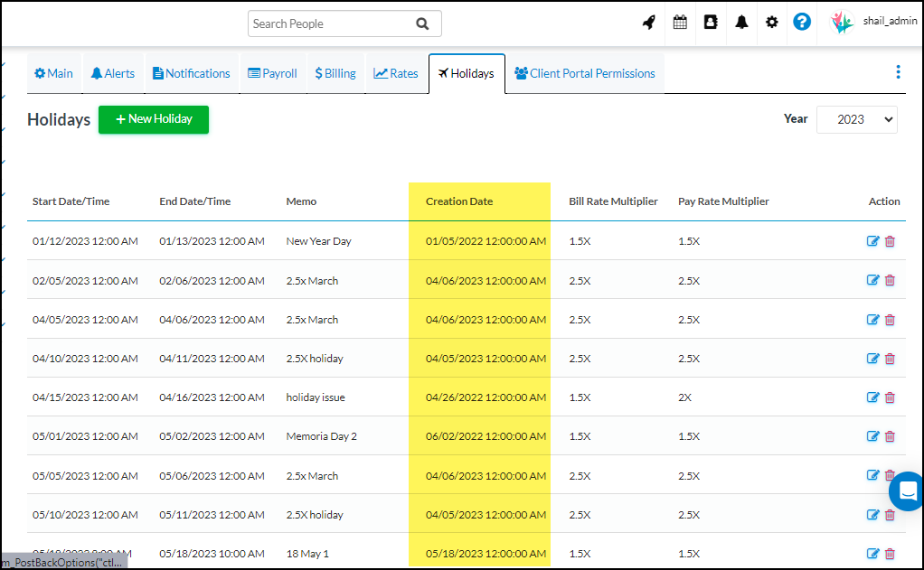Open the calendar icon in the header
This screenshot has height=570, width=924.
click(x=680, y=22)
